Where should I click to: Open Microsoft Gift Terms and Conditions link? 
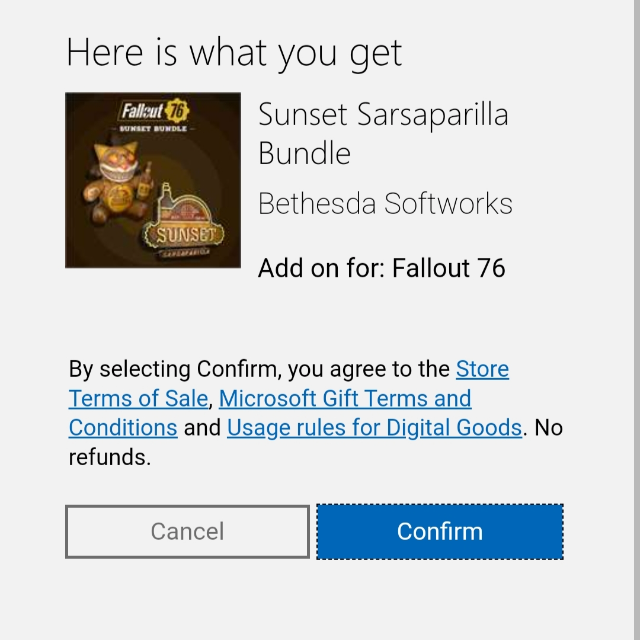(x=345, y=398)
